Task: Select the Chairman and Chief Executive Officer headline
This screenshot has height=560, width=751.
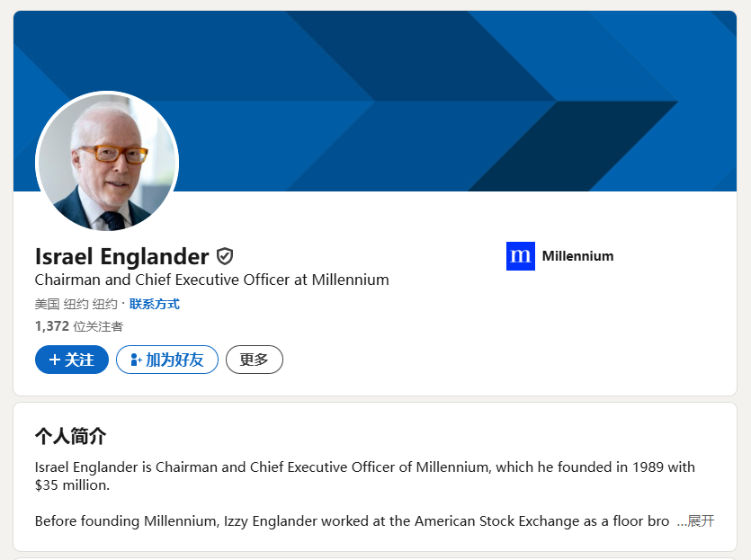Action: [211, 280]
